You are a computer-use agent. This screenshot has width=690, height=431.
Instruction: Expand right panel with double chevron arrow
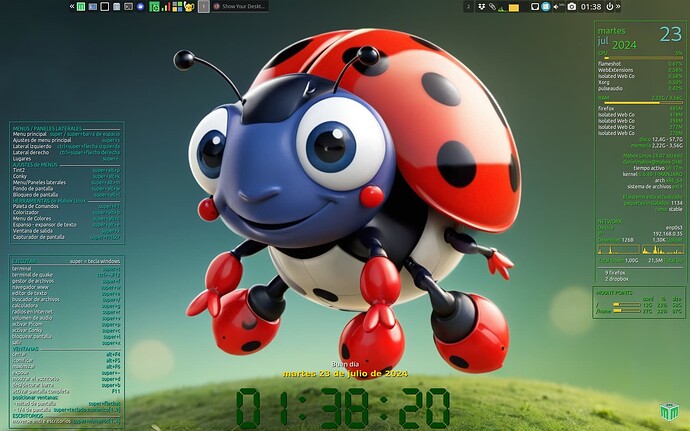tap(618, 6)
